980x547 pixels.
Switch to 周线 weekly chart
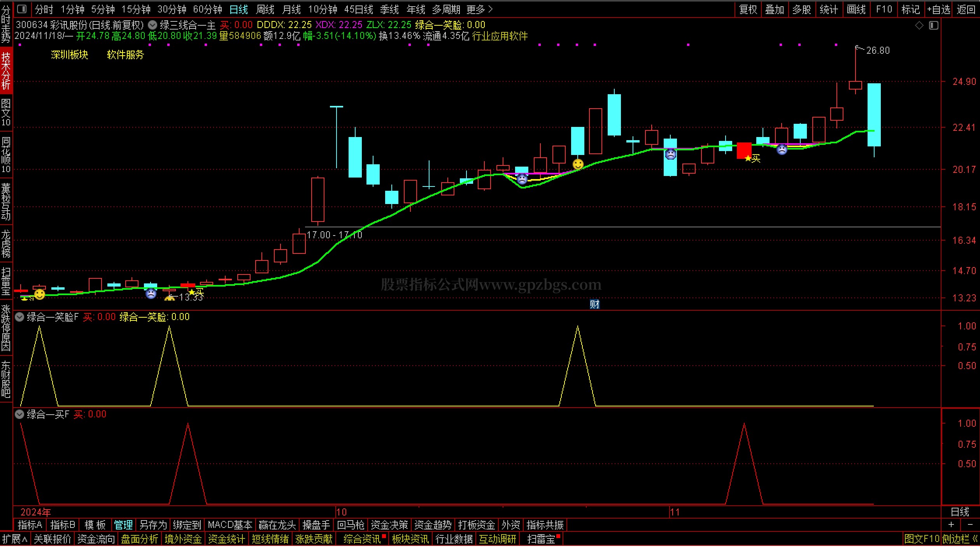click(265, 9)
